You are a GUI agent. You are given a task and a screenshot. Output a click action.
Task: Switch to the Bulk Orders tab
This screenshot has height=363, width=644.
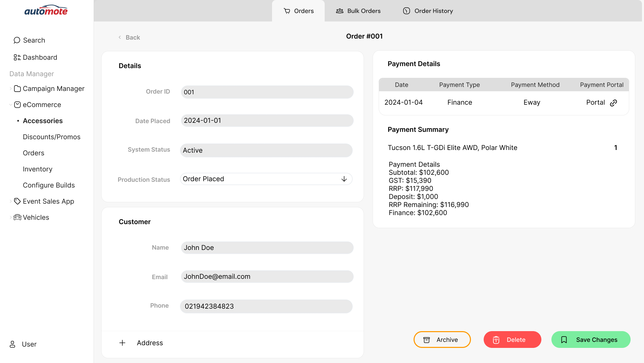(x=358, y=11)
